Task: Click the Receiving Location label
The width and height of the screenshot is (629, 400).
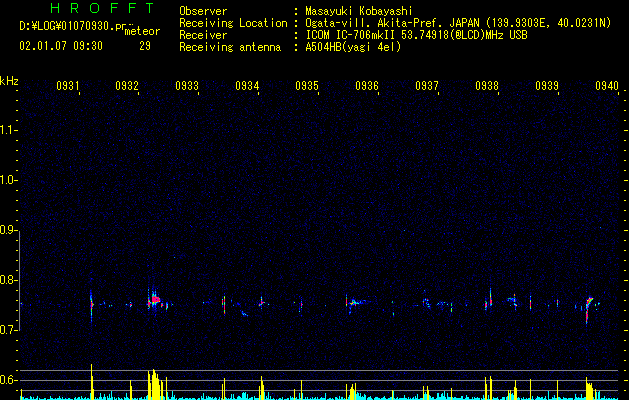Action: [233, 23]
